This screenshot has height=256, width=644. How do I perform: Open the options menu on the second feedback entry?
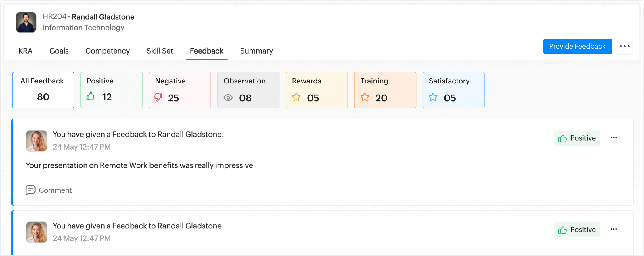tap(614, 229)
